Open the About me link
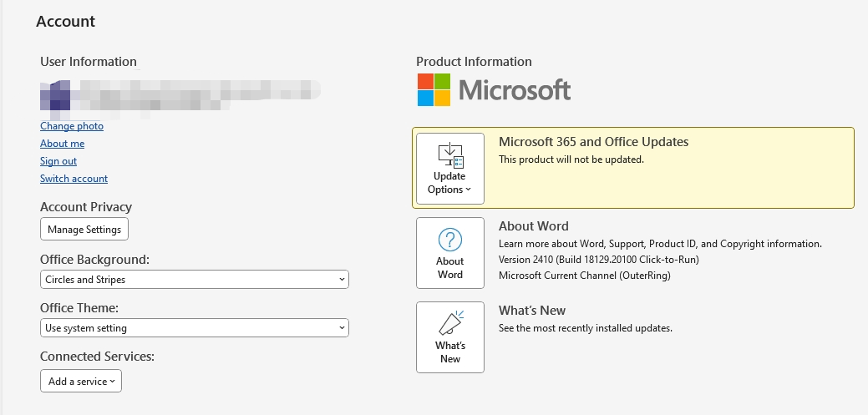This screenshot has width=868, height=415. point(62,144)
